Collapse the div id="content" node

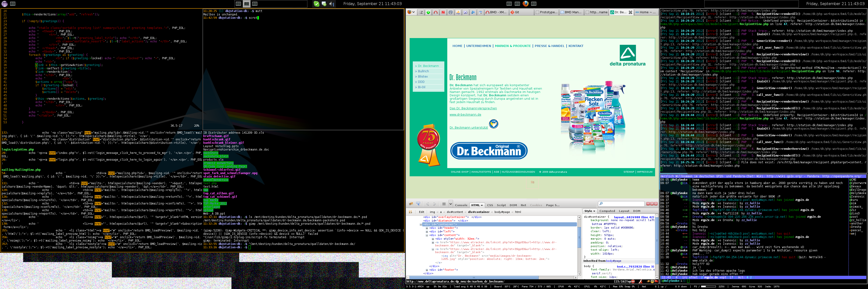pos(427,235)
